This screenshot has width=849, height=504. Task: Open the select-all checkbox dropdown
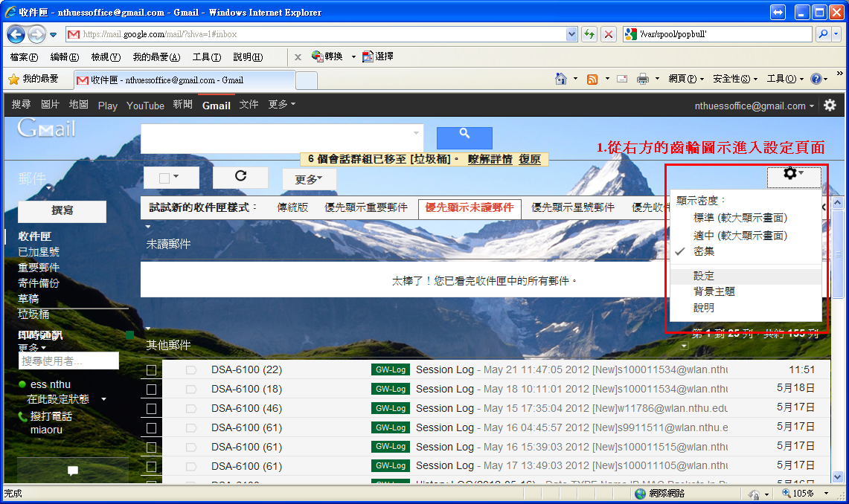pos(170,178)
